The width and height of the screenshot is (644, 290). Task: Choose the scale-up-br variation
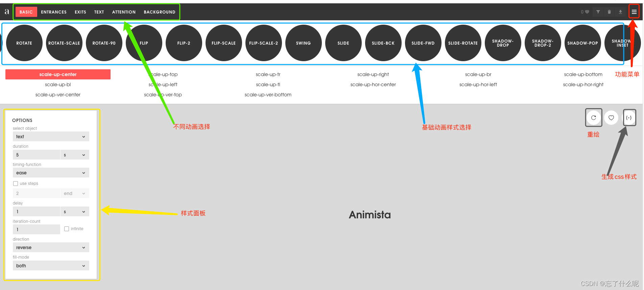(478, 74)
